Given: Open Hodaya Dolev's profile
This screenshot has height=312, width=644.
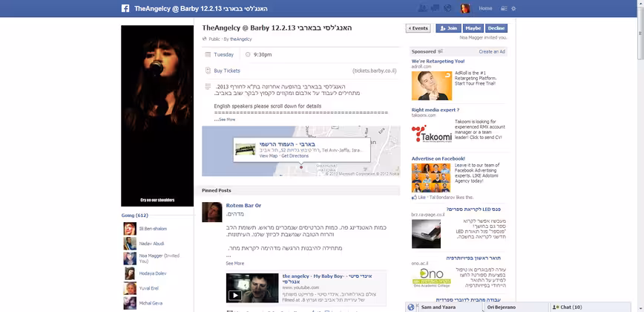Looking at the screenshot, I should [x=153, y=273].
